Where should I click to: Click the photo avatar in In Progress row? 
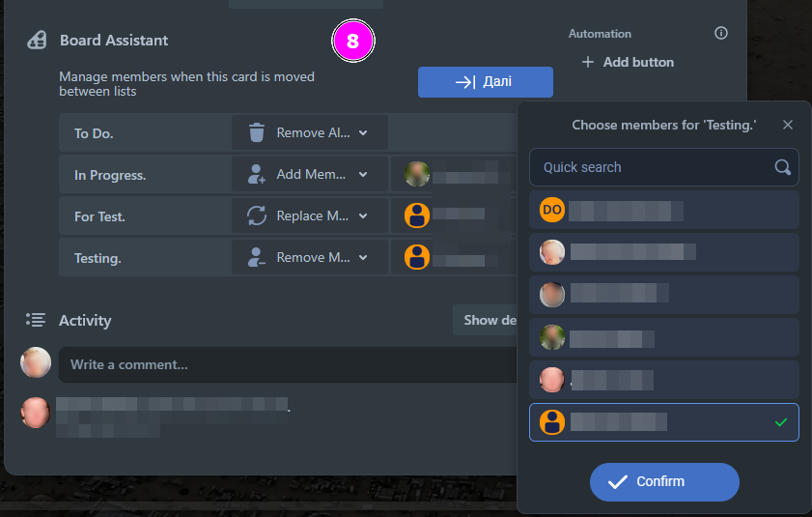click(417, 174)
